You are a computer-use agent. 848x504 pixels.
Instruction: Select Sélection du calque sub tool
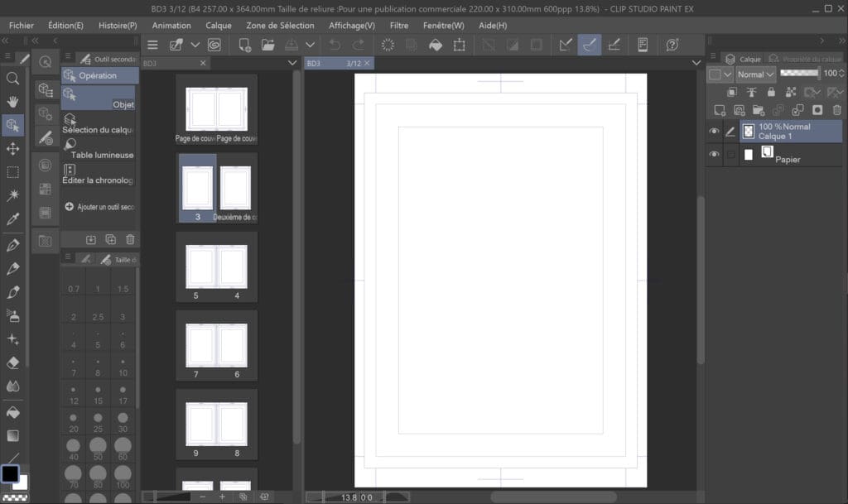[99, 125]
